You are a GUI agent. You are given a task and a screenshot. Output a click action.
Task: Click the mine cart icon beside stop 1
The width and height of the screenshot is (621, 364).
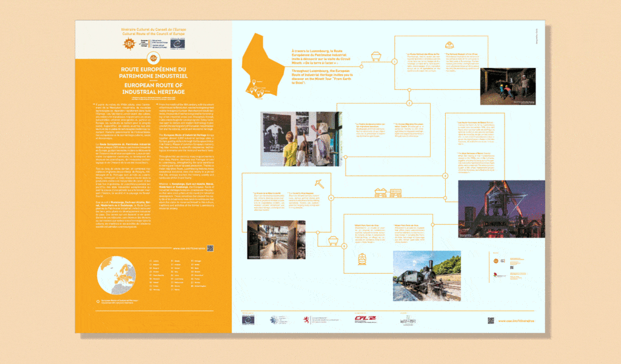(x=376, y=56)
